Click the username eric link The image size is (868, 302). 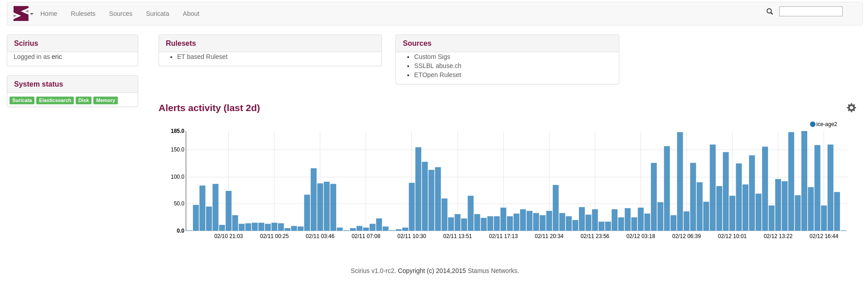pyautogui.click(x=57, y=57)
